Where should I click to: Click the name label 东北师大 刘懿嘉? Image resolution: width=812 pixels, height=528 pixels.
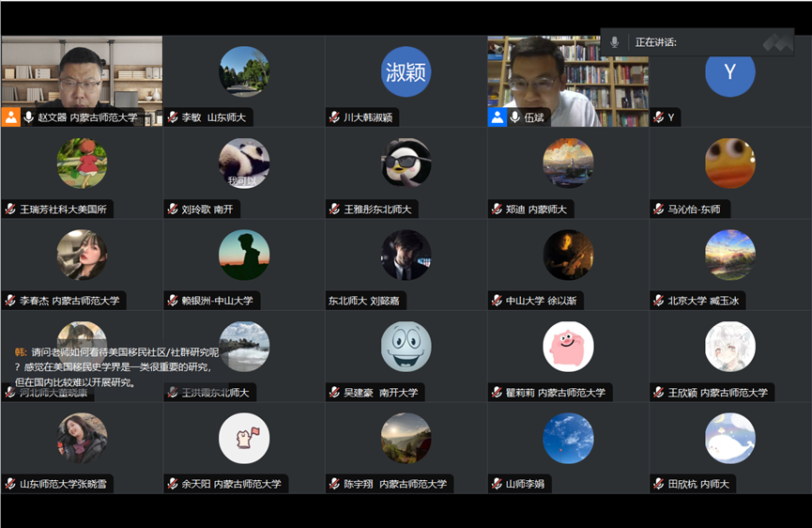[363, 301]
